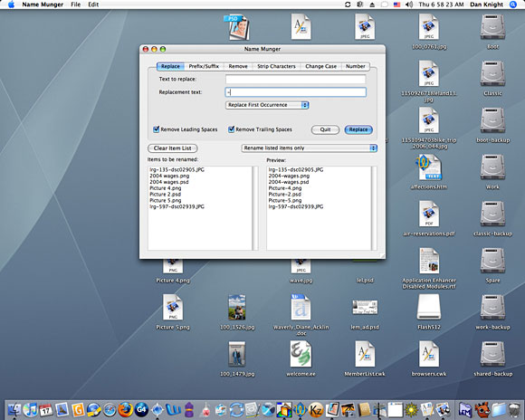Click the Items to be renamed scrollbar
The image size is (525, 420).
tap(255, 208)
